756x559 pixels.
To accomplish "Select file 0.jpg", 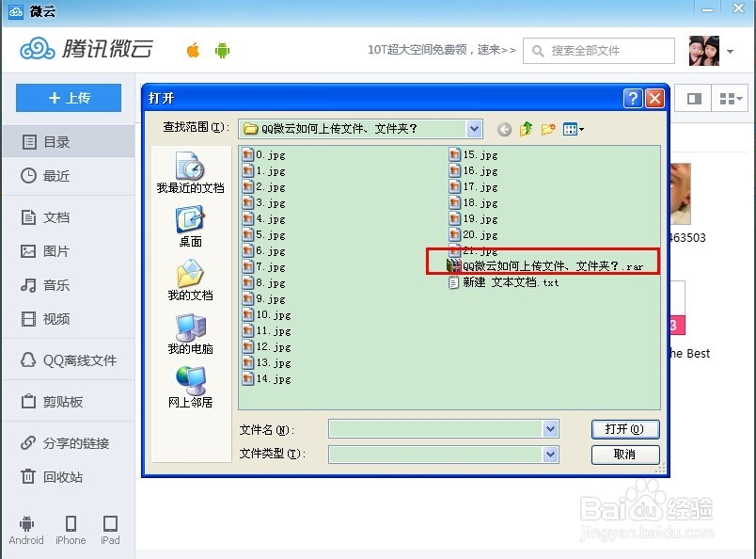I will pyautogui.click(x=263, y=155).
